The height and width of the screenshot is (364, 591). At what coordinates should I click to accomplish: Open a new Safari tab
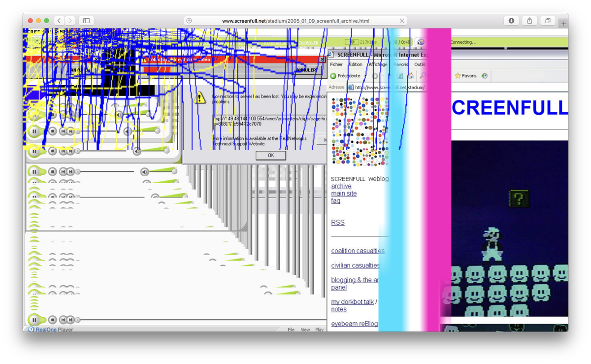(x=563, y=23)
